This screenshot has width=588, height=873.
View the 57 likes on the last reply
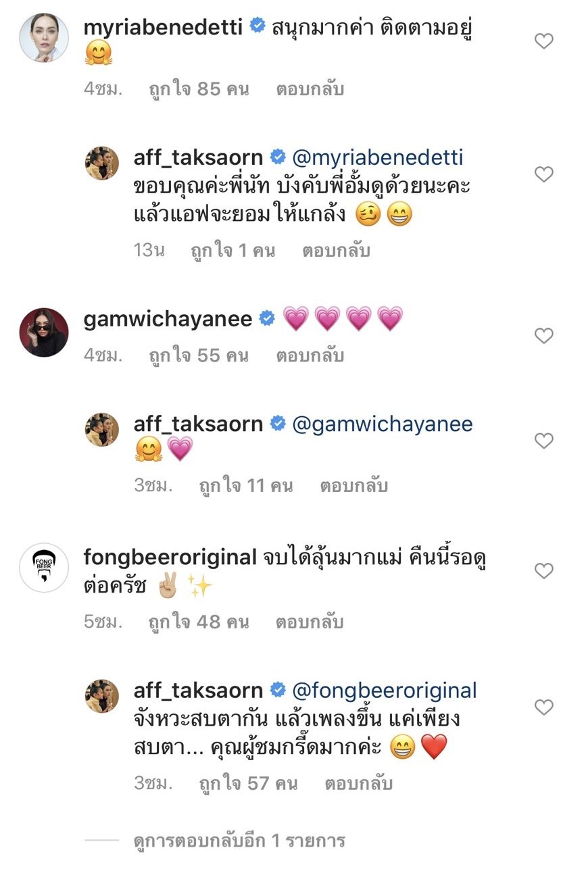coord(248,784)
